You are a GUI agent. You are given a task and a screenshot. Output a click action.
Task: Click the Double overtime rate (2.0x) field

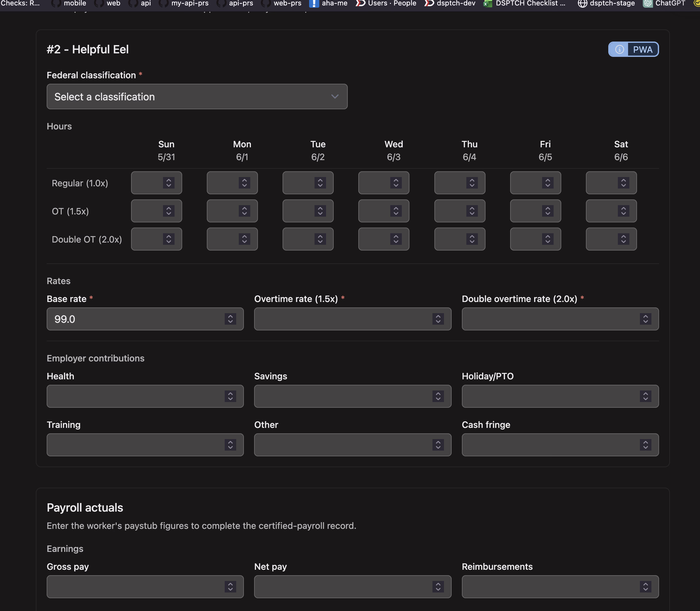(x=560, y=319)
